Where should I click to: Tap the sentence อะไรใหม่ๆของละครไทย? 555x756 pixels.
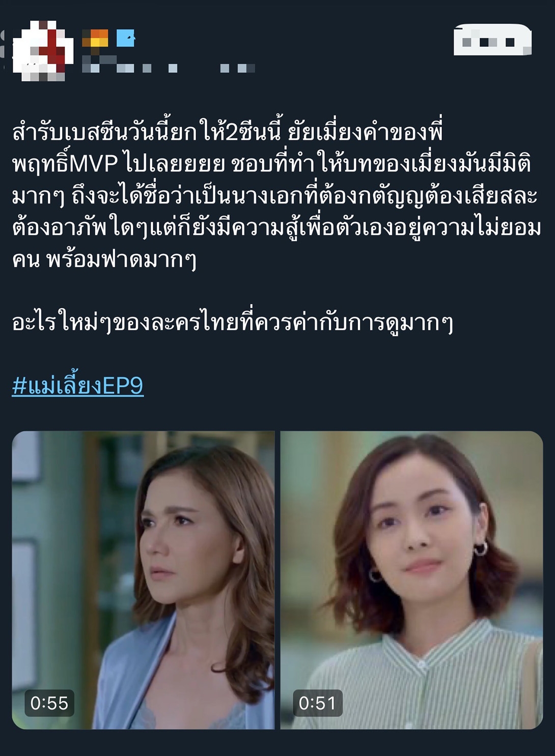(233, 322)
